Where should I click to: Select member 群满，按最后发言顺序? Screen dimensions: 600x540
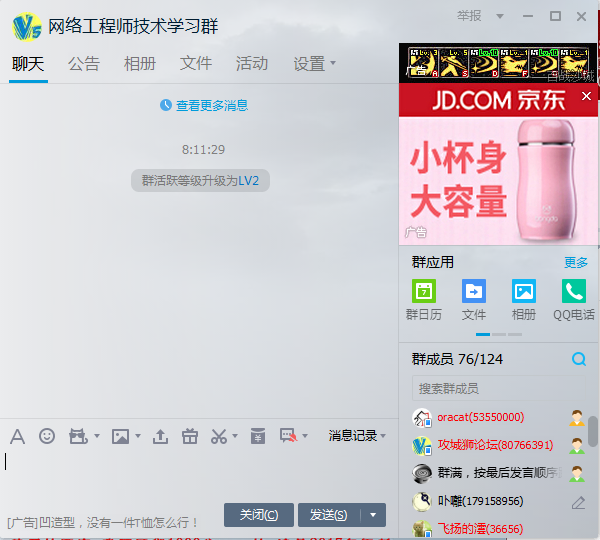click(499, 473)
